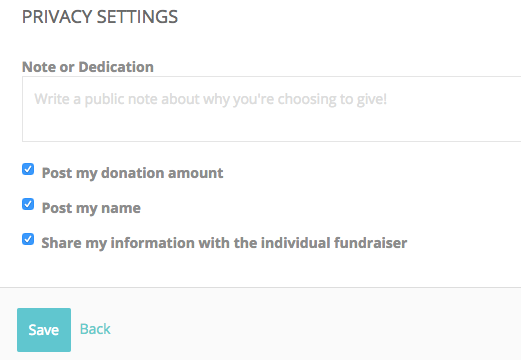Return to the previous step via Back
The width and height of the screenshot is (521, 360).
(x=95, y=329)
